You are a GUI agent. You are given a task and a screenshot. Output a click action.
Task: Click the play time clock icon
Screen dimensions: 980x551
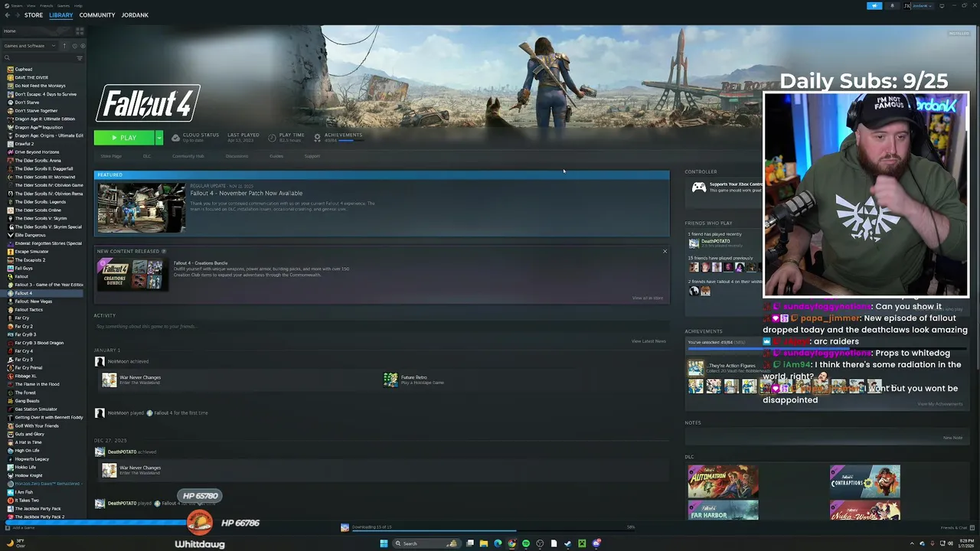[x=272, y=138]
